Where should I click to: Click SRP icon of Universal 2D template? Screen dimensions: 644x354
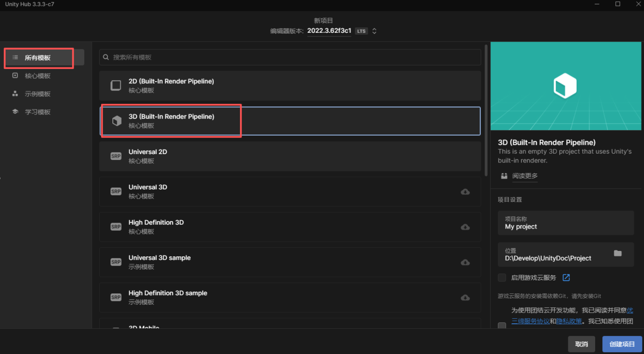[x=116, y=156]
